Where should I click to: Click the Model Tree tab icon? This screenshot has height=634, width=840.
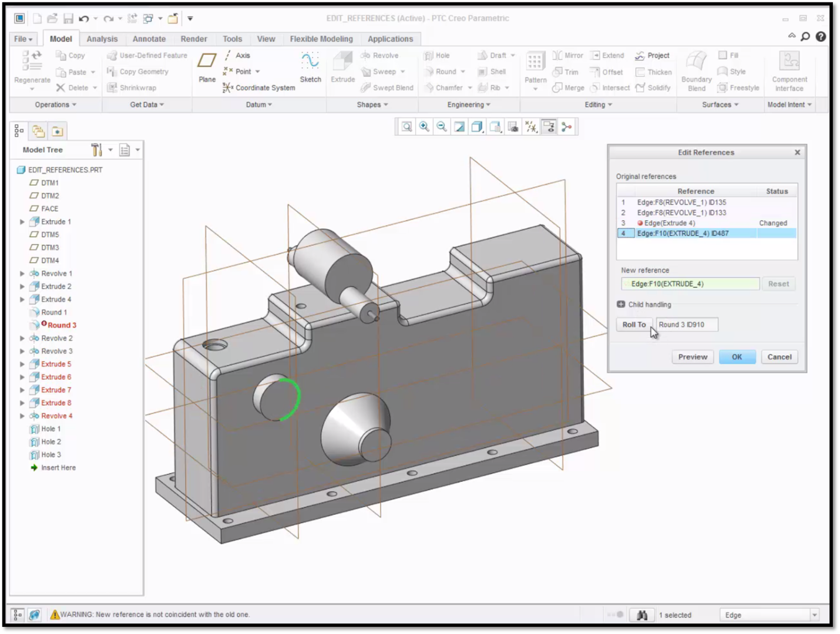[x=19, y=131]
